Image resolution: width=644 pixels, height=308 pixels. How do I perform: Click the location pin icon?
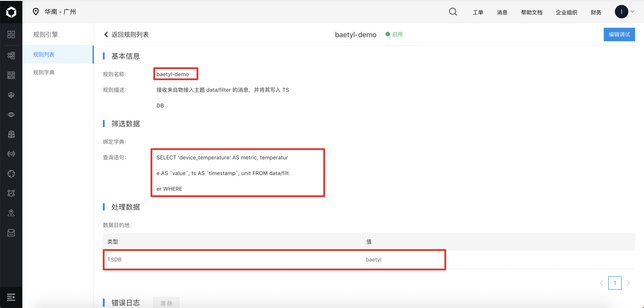point(36,12)
